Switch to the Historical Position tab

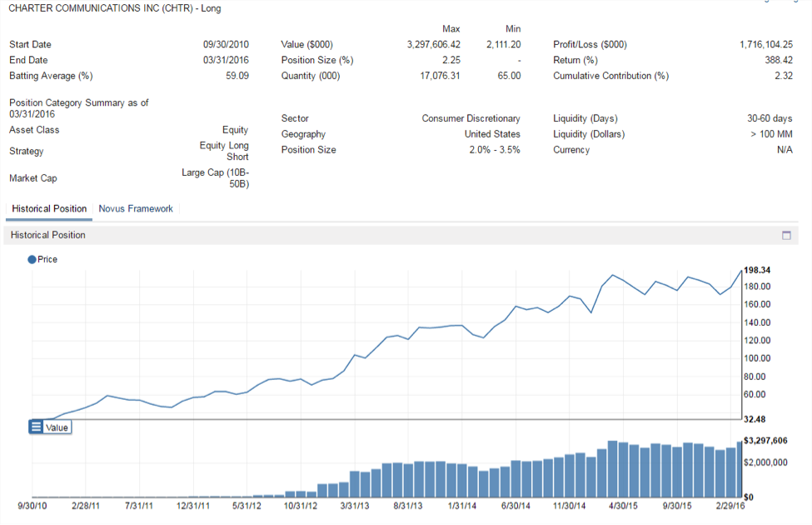coord(49,209)
